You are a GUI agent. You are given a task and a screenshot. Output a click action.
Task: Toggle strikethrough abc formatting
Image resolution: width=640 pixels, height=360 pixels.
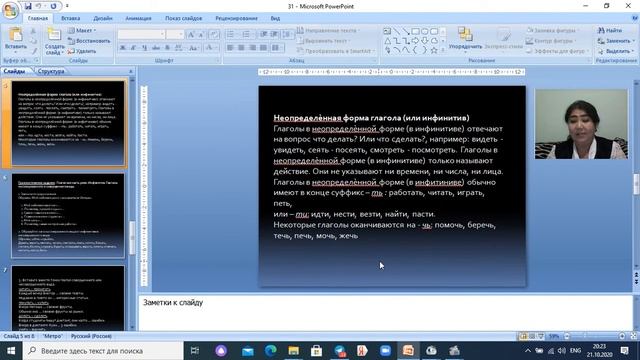156,48
